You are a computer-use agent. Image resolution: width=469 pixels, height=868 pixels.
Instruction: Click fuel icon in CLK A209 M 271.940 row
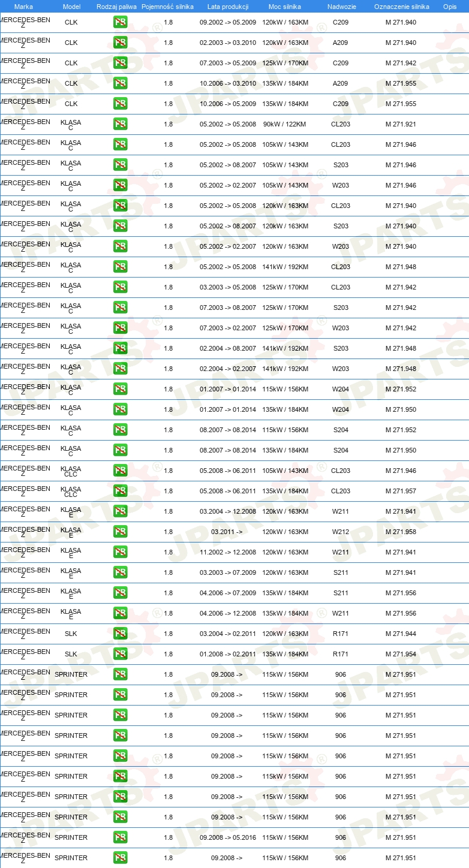pyautogui.click(x=120, y=43)
